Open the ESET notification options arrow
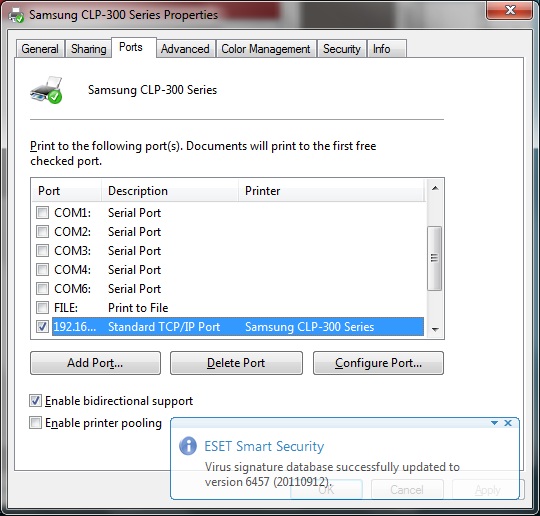Screen dimensions: 540x516 tap(495, 423)
